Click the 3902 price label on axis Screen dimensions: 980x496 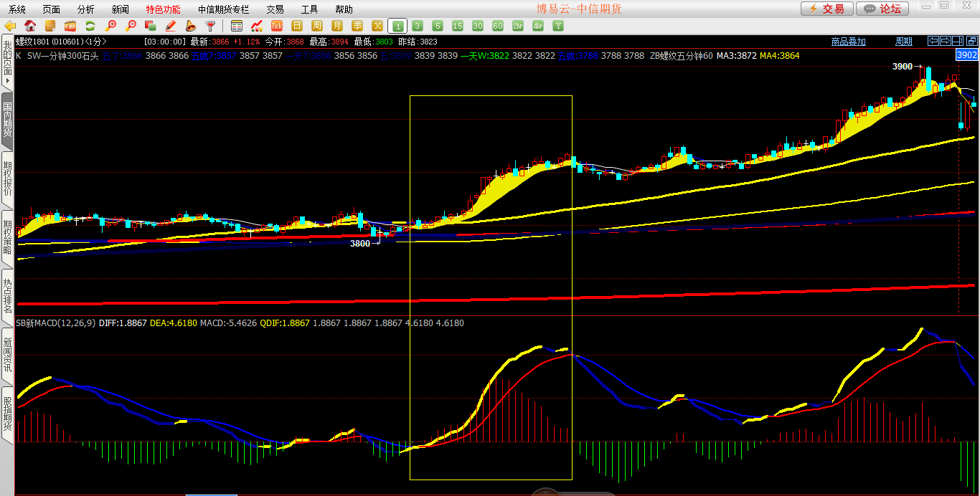[x=967, y=55]
